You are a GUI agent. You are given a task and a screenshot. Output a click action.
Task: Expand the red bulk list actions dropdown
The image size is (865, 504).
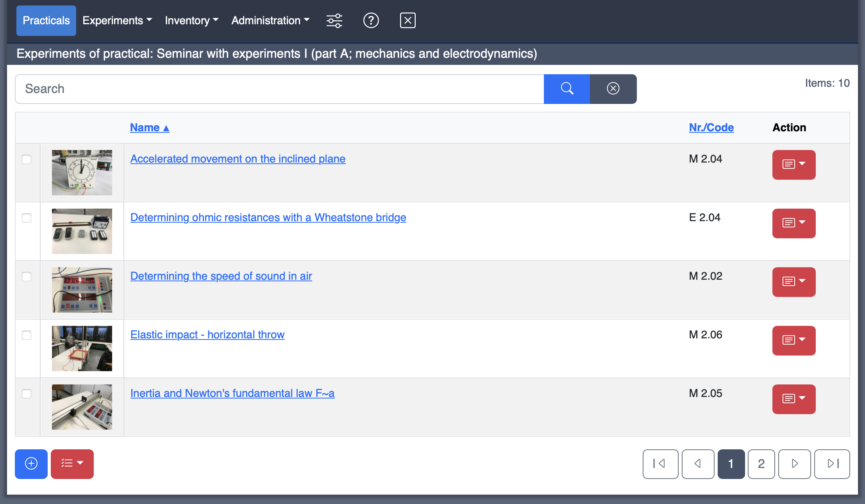(x=72, y=464)
